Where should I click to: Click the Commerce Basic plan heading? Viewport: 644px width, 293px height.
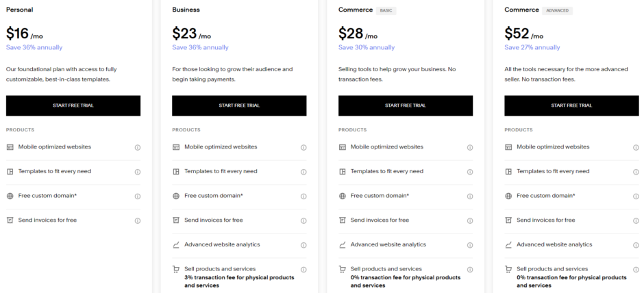[x=356, y=10]
